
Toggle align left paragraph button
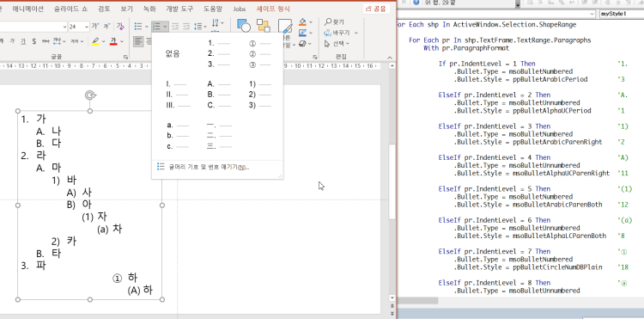click(x=139, y=41)
